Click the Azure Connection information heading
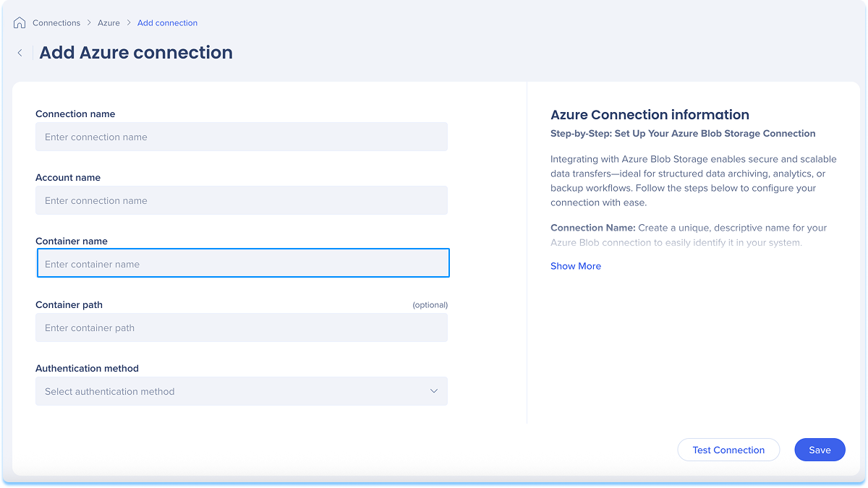 pyautogui.click(x=650, y=114)
